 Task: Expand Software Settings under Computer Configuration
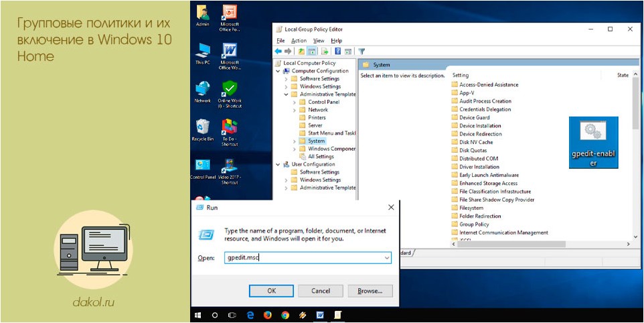(287, 79)
